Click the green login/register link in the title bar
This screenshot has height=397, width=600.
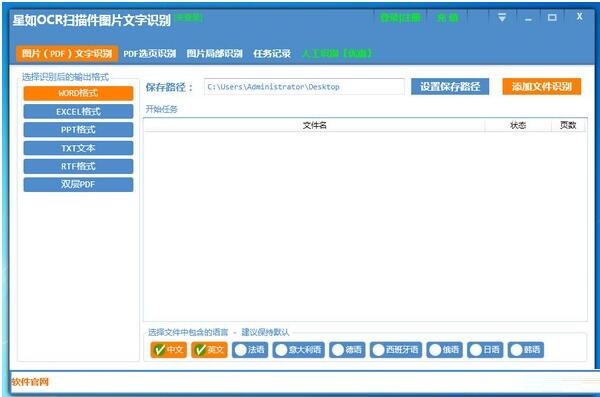[400, 18]
